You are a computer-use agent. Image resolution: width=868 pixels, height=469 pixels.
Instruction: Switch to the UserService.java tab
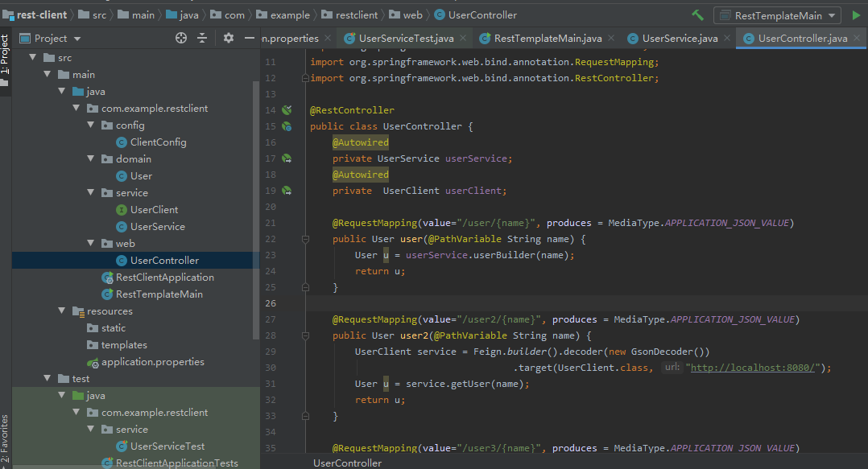click(x=680, y=37)
